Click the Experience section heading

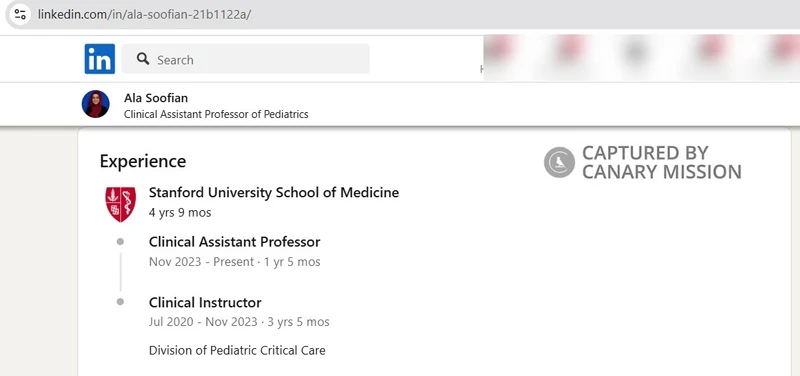click(143, 161)
